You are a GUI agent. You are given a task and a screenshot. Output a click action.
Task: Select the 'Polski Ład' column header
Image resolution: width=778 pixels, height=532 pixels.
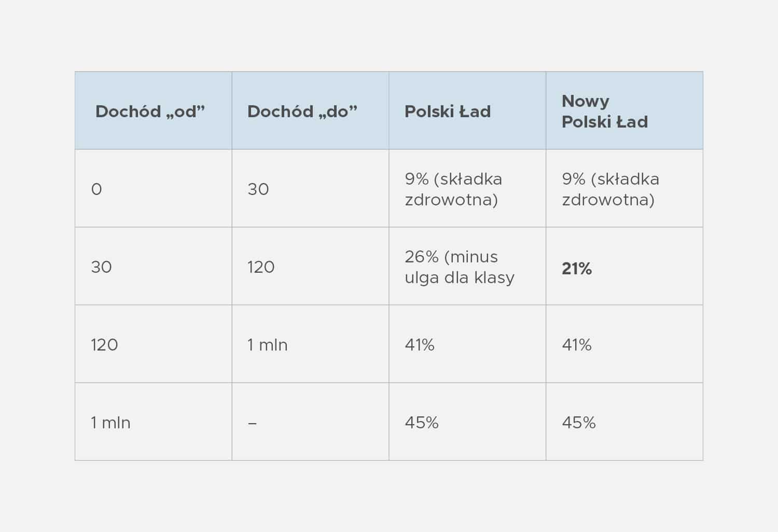[x=448, y=111]
